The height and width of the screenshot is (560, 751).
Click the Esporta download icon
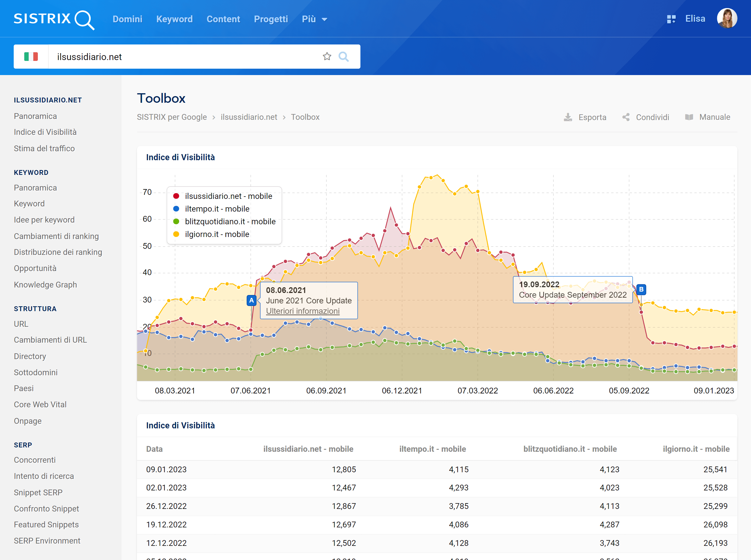point(568,117)
